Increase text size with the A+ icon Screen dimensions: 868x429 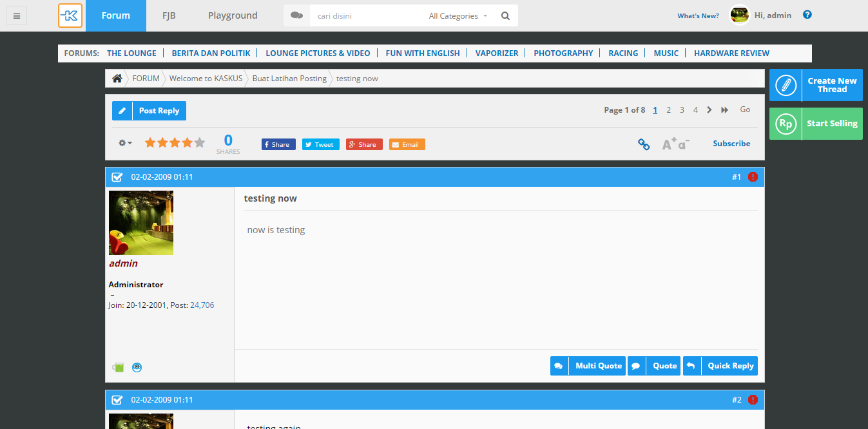669,144
